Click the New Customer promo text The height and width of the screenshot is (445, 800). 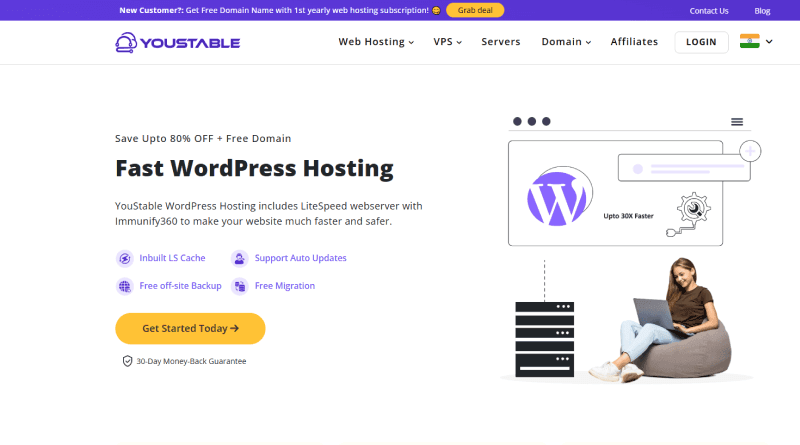(x=274, y=10)
